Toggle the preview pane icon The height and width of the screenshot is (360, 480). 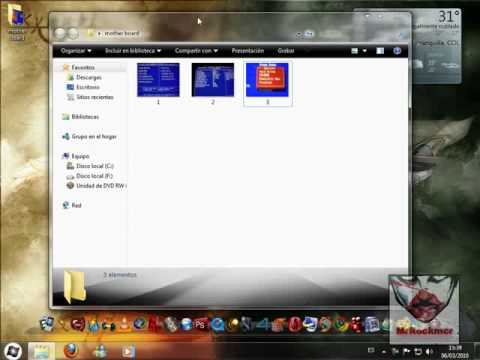pyautogui.click(x=380, y=51)
